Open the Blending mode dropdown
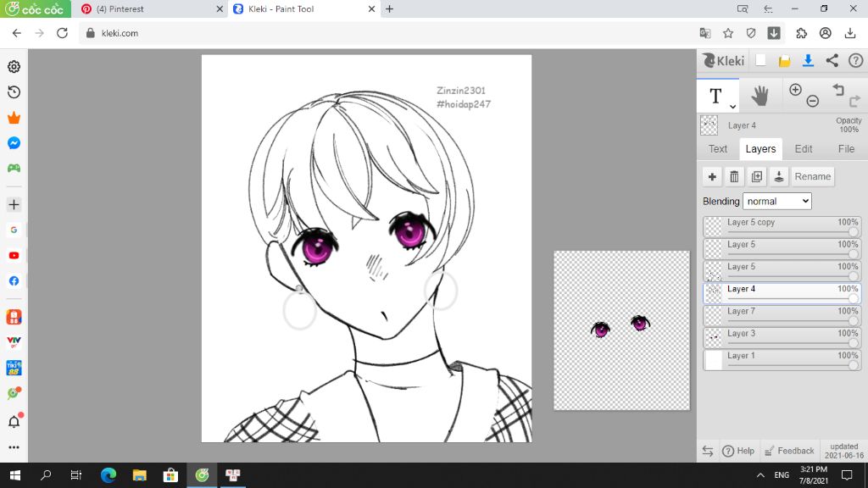Image resolution: width=868 pixels, height=488 pixels. coord(776,202)
